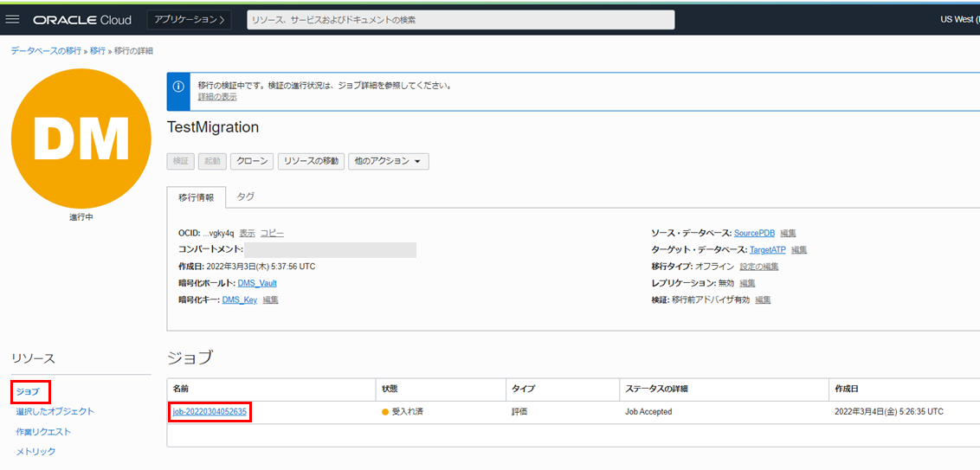
Task: Click the データベースの移行 breadcrumb link
Action: (46, 51)
